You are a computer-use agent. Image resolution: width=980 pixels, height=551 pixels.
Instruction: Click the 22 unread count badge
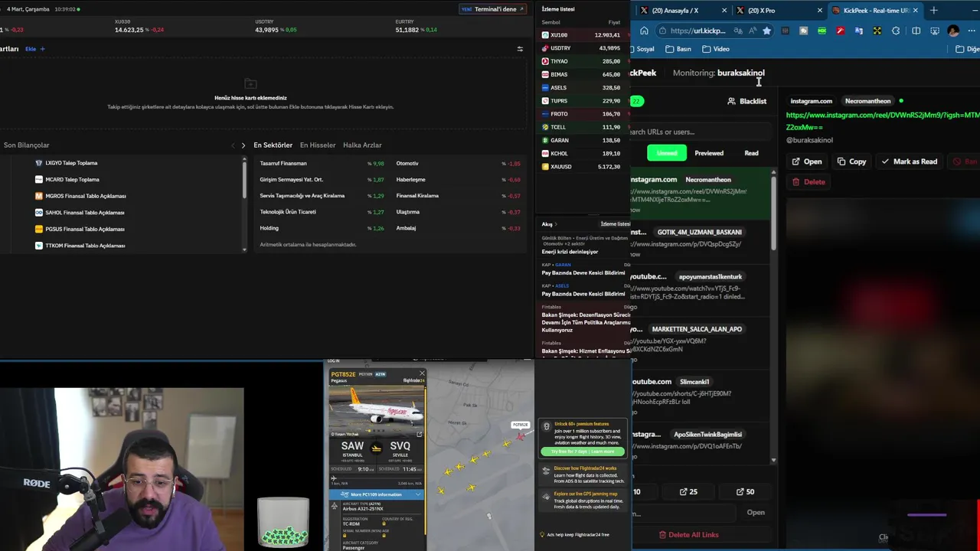pyautogui.click(x=635, y=101)
